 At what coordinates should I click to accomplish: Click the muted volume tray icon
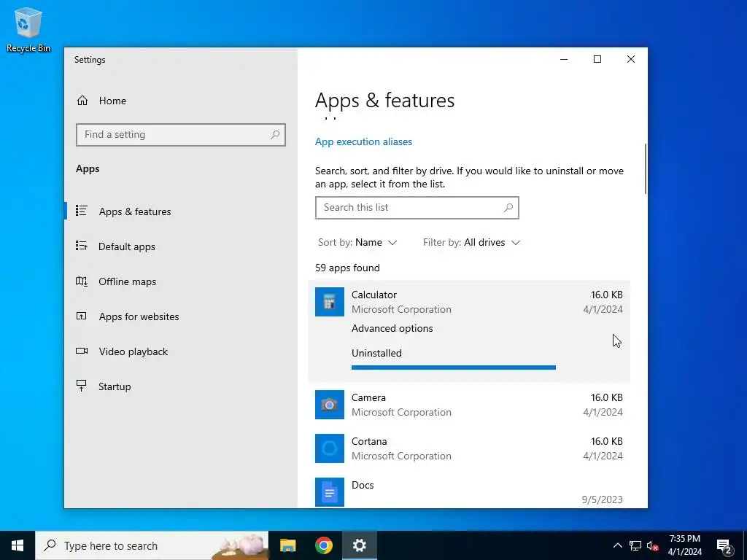tap(652, 545)
